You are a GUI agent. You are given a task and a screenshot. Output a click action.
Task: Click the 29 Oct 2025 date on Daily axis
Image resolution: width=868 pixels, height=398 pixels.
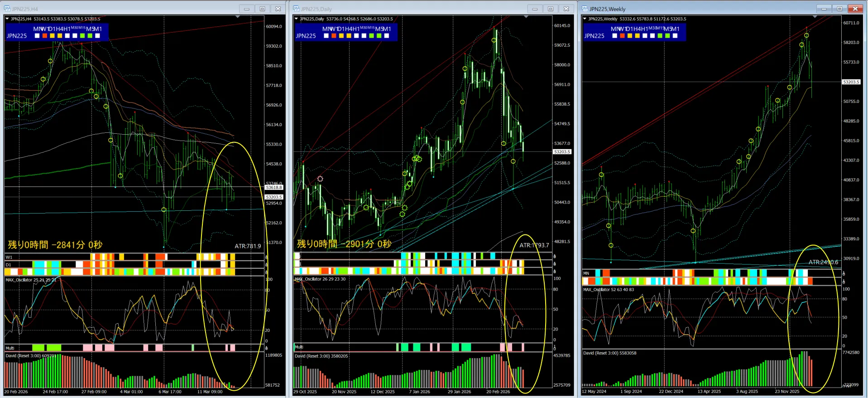tap(305, 392)
